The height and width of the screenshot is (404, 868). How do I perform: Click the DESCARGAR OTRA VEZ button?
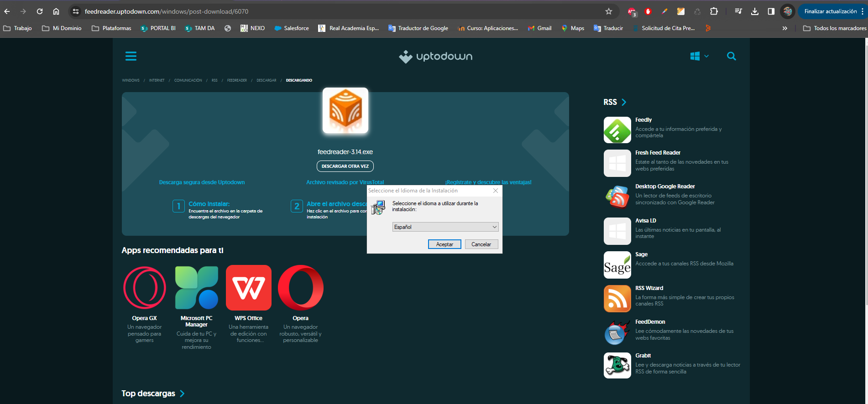[x=345, y=166]
